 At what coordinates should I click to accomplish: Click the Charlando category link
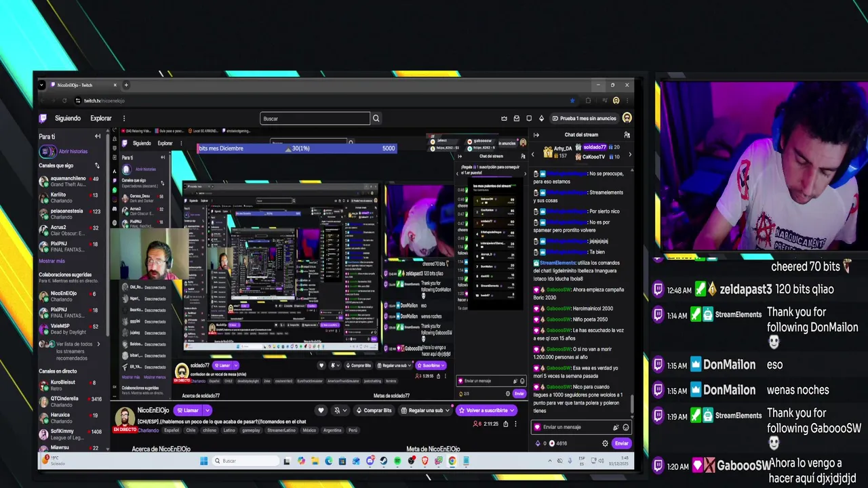148,430
